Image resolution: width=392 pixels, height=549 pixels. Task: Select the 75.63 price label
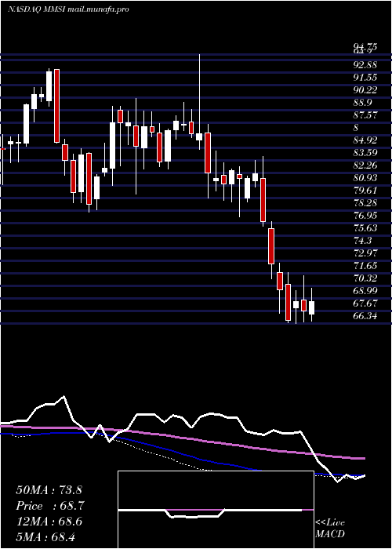(x=365, y=228)
